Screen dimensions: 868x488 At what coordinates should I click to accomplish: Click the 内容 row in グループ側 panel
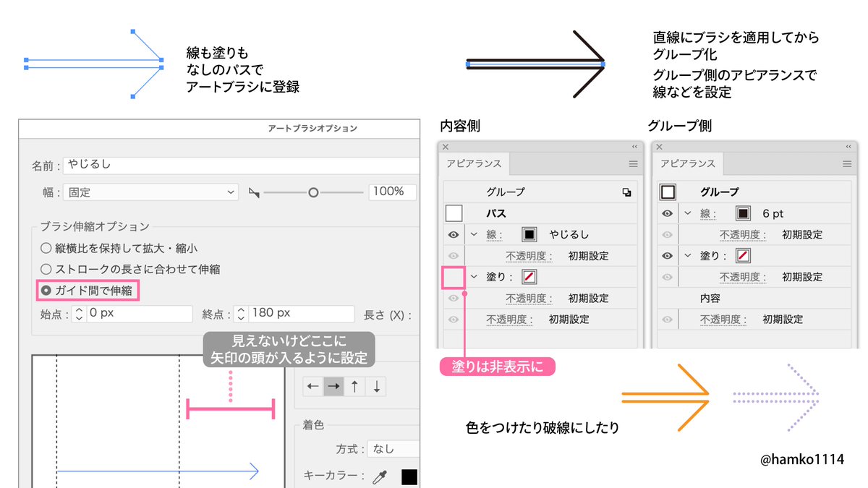(x=753, y=298)
